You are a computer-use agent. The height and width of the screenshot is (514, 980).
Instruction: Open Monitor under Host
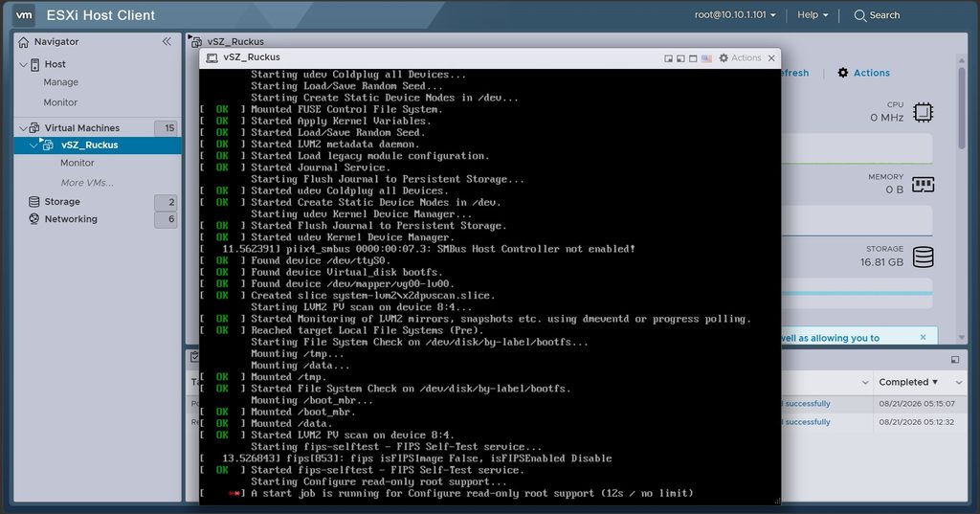60,101
